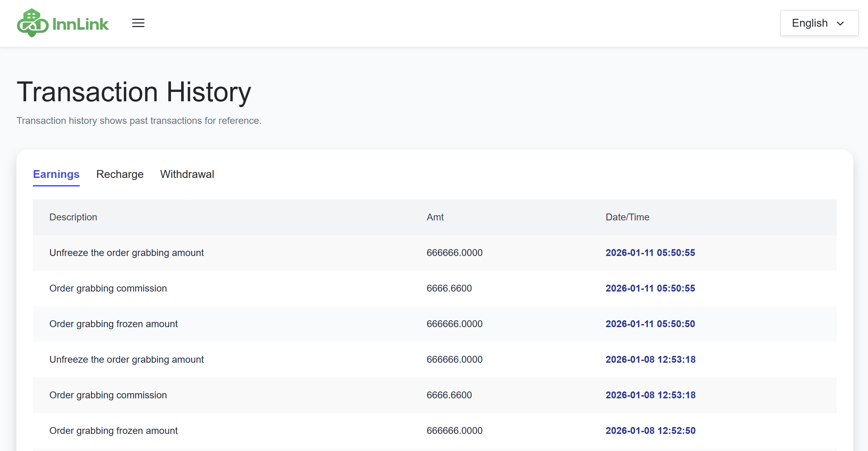The image size is (868, 451).
Task: Click the Amt column header
Action: coord(435,217)
